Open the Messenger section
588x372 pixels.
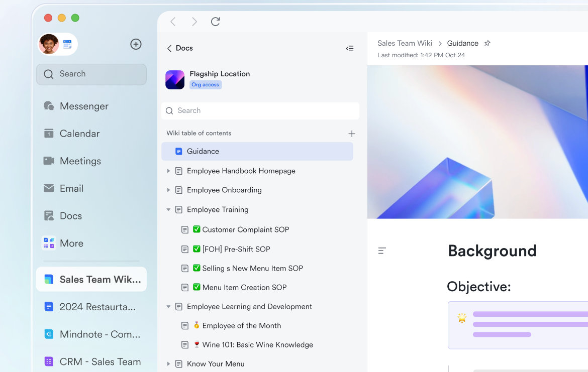[x=76, y=106]
